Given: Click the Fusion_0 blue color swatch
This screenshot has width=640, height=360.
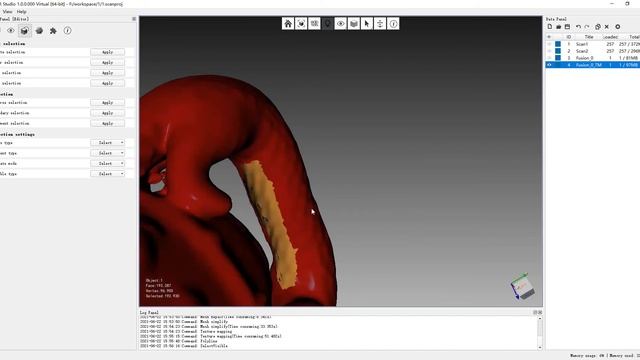Looking at the screenshot, I should point(558,58).
